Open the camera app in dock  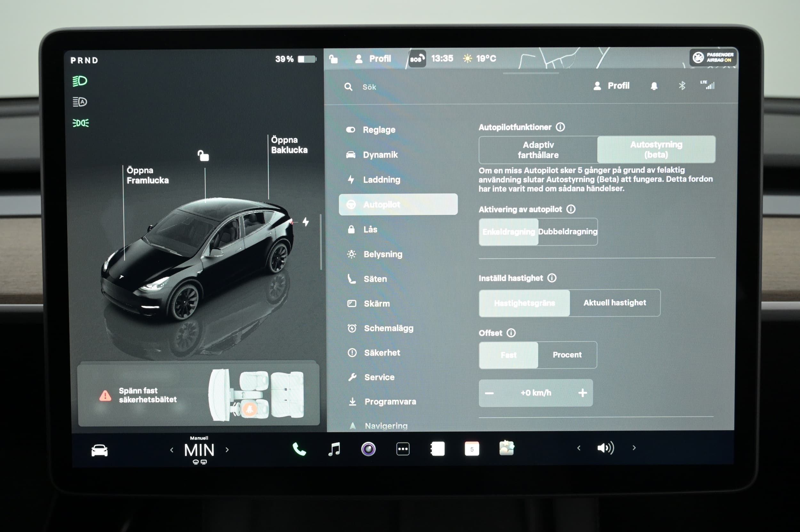click(368, 449)
